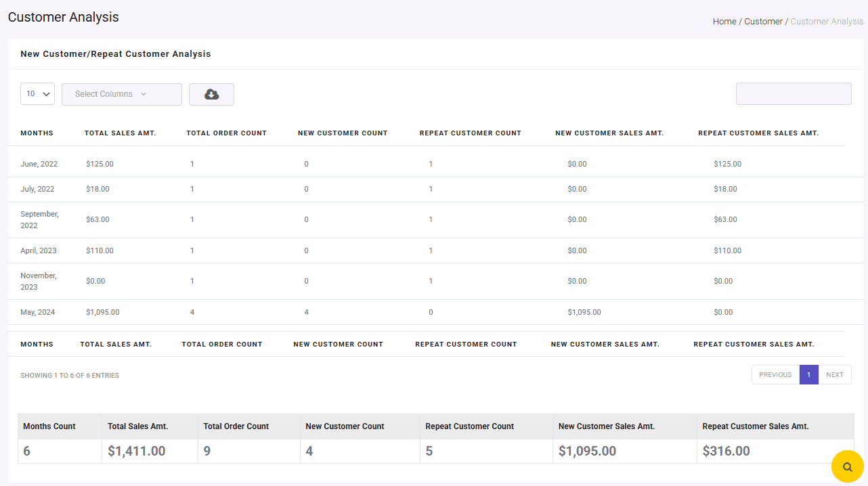Select page 1 in pagination
The width and height of the screenshot is (868, 486).
coord(808,375)
